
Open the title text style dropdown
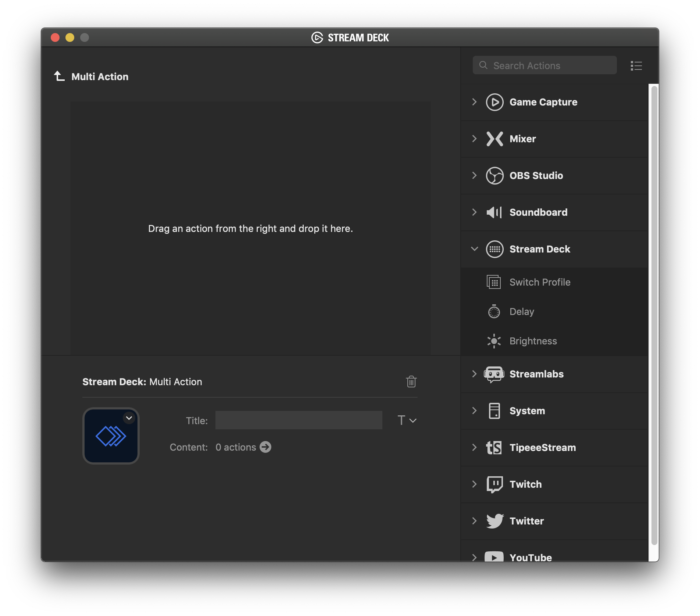pyautogui.click(x=407, y=420)
